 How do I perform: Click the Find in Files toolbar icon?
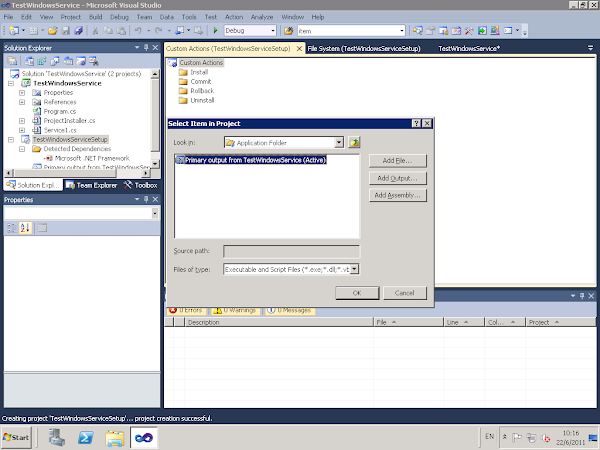click(289, 31)
